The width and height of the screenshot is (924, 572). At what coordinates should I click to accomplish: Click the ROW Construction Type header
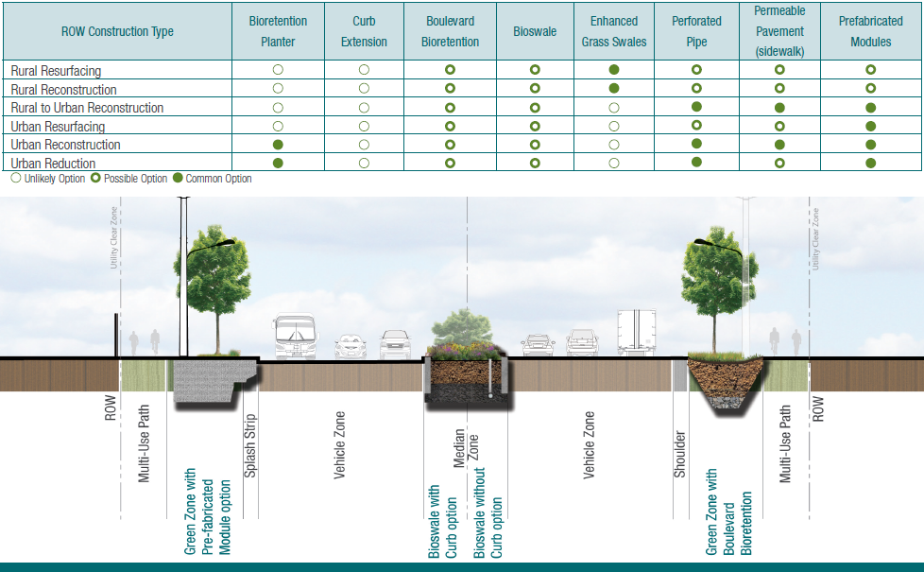click(x=118, y=31)
